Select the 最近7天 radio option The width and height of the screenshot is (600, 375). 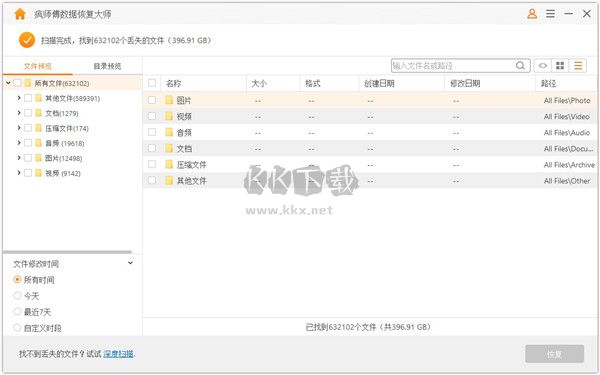tap(17, 311)
